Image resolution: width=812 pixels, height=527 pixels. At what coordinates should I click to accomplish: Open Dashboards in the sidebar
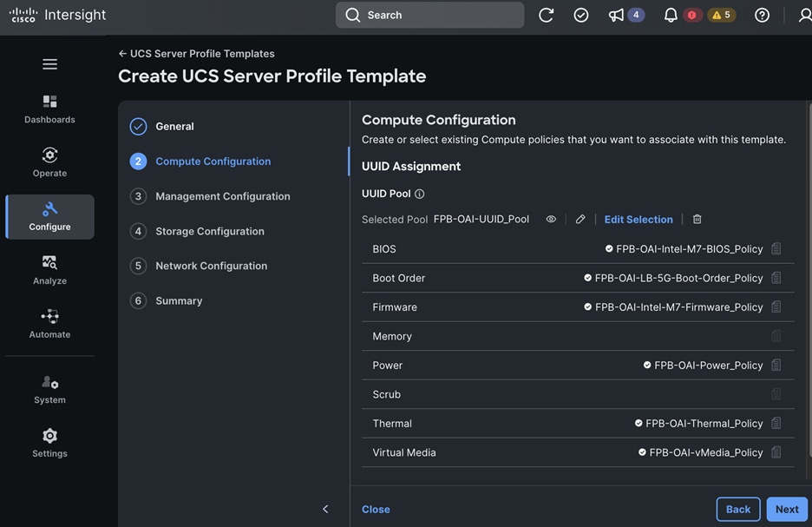[49, 109]
